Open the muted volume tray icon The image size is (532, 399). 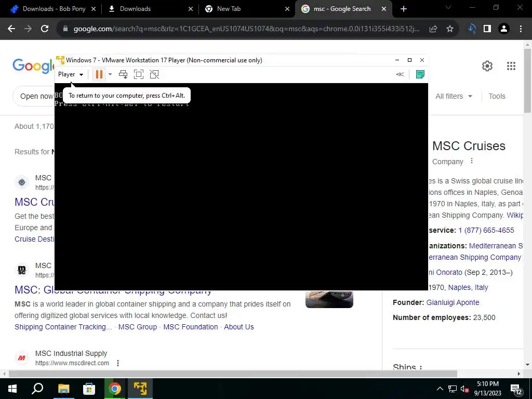pos(464,389)
